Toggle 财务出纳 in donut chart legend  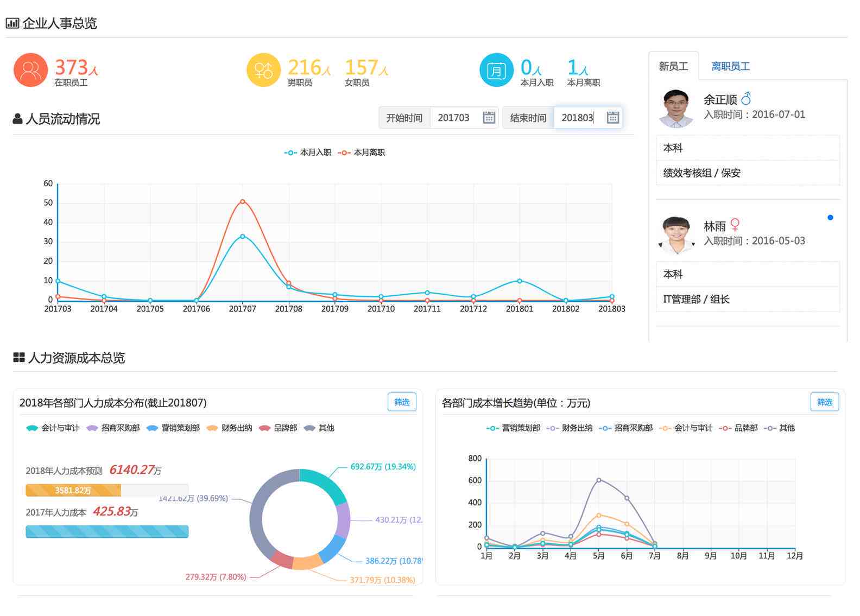pos(229,428)
